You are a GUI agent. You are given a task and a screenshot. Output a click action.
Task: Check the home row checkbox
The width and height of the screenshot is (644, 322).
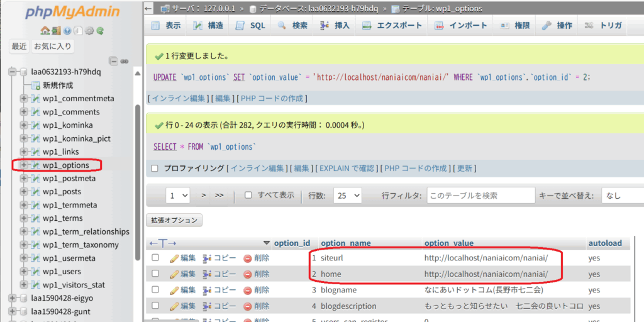[x=155, y=274]
